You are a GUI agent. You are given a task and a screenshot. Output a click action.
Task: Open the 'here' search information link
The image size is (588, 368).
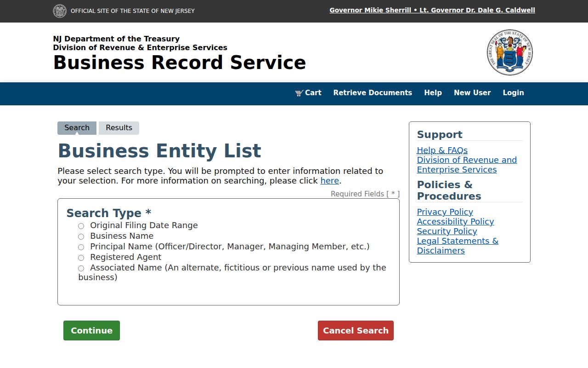point(330,181)
